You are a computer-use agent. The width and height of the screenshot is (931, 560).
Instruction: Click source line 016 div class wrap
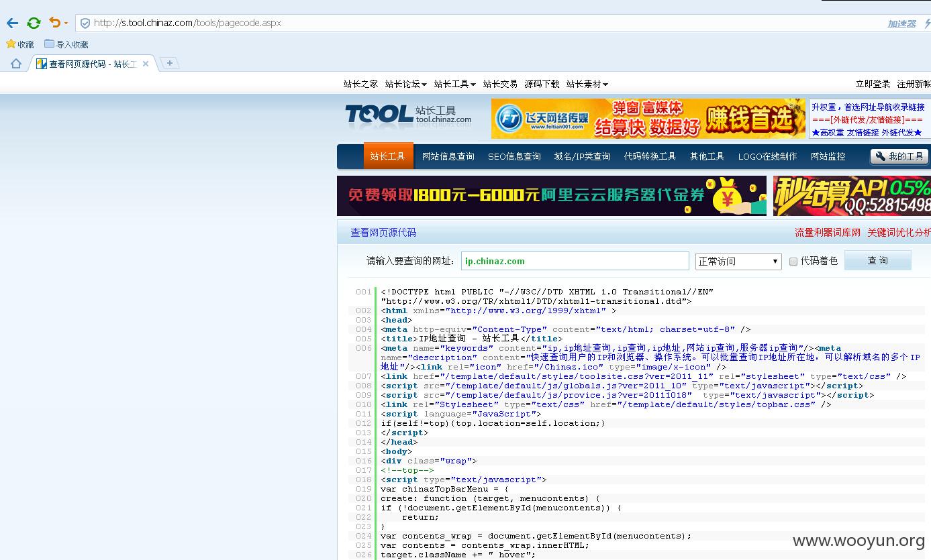(x=428, y=461)
